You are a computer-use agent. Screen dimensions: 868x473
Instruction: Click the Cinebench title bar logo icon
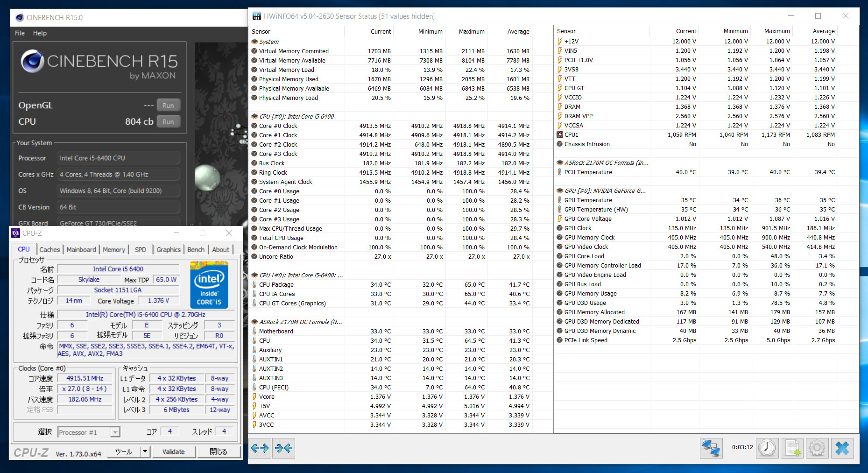point(20,18)
